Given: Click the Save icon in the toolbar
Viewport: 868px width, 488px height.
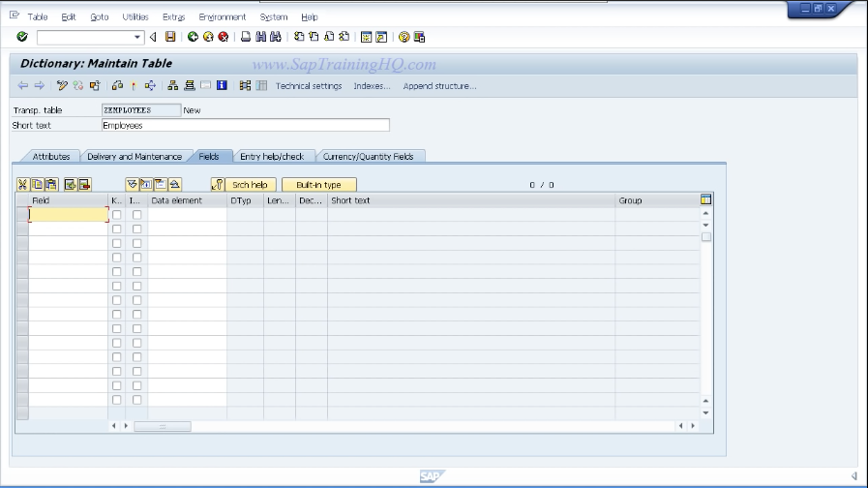Looking at the screenshot, I should [x=170, y=37].
